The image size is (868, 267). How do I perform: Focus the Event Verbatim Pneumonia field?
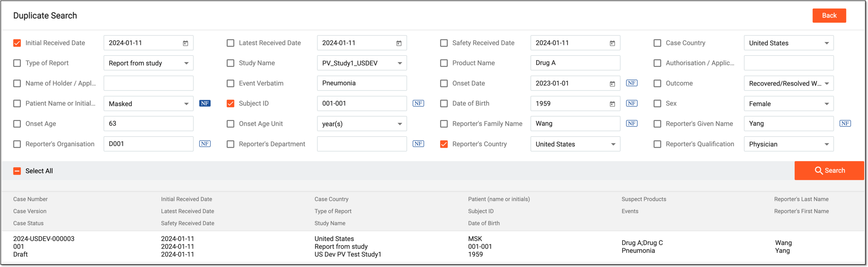(x=362, y=84)
